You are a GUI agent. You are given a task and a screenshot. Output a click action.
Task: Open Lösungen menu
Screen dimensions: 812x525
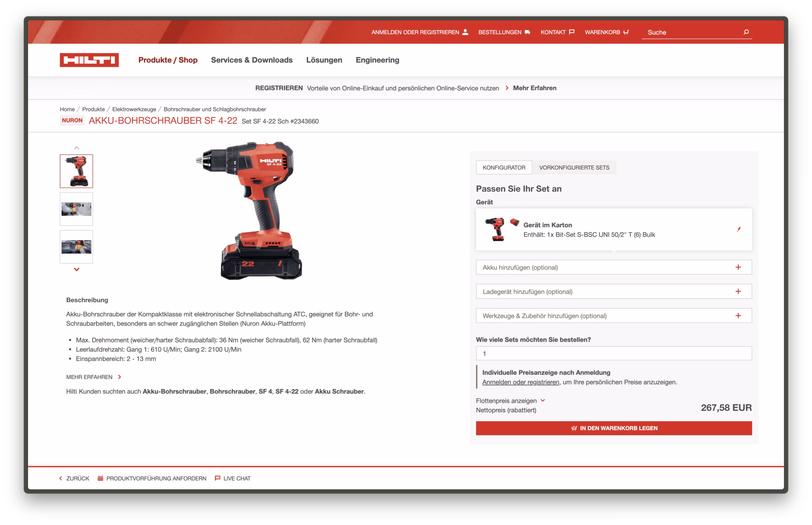coord(324,60)
